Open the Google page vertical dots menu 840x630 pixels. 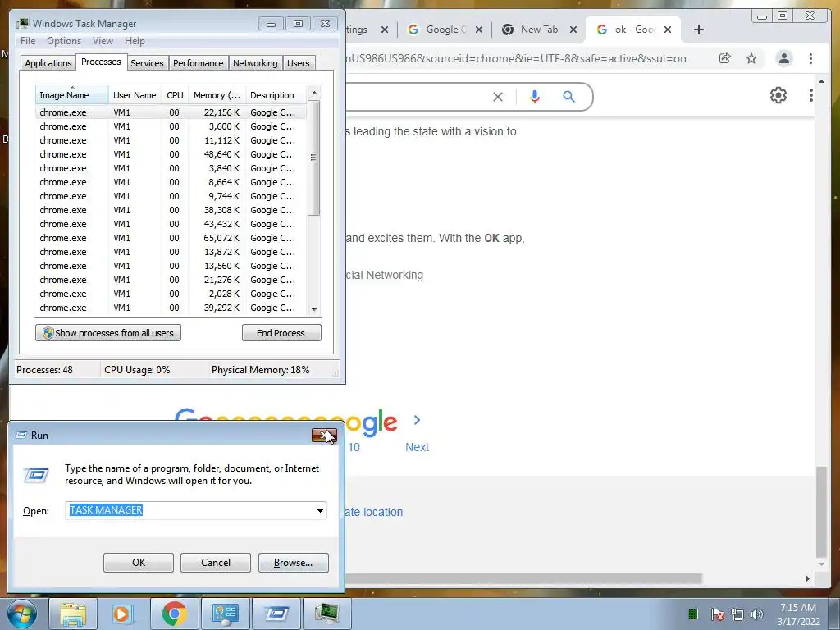(x=810, y=95)
